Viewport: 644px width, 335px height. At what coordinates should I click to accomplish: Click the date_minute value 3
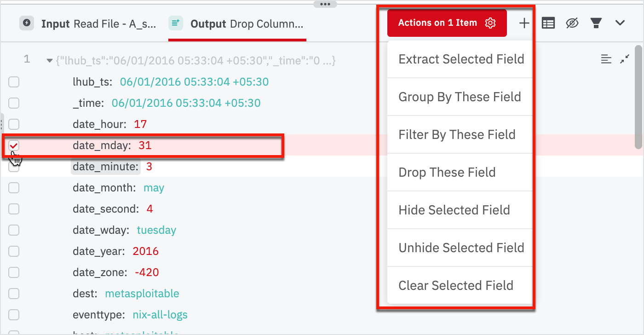pos(149,167)
